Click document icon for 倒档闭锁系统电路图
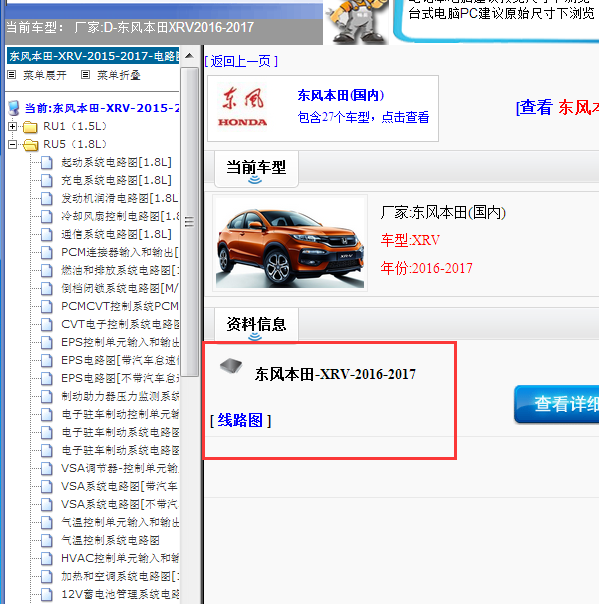This screenshot has width=599, height=604. click(x=47, y=289)
